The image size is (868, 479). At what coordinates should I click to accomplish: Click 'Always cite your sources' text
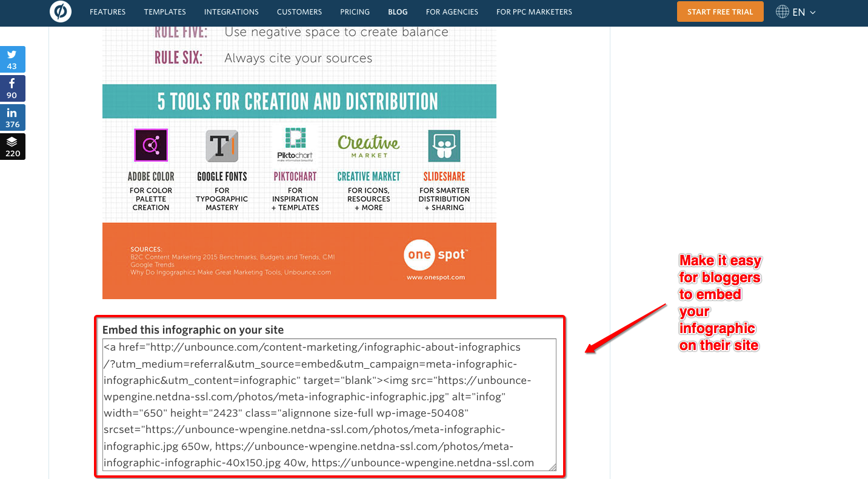(298, 59)
